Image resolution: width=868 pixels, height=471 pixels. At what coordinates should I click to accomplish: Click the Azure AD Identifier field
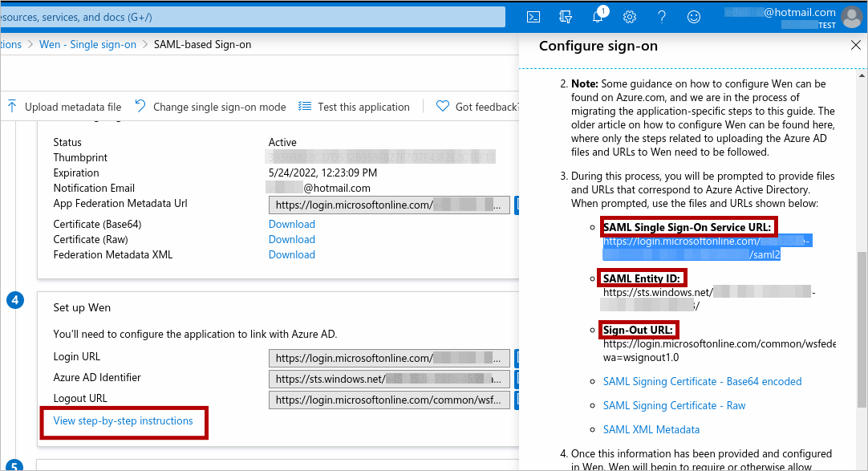[389, 379]
